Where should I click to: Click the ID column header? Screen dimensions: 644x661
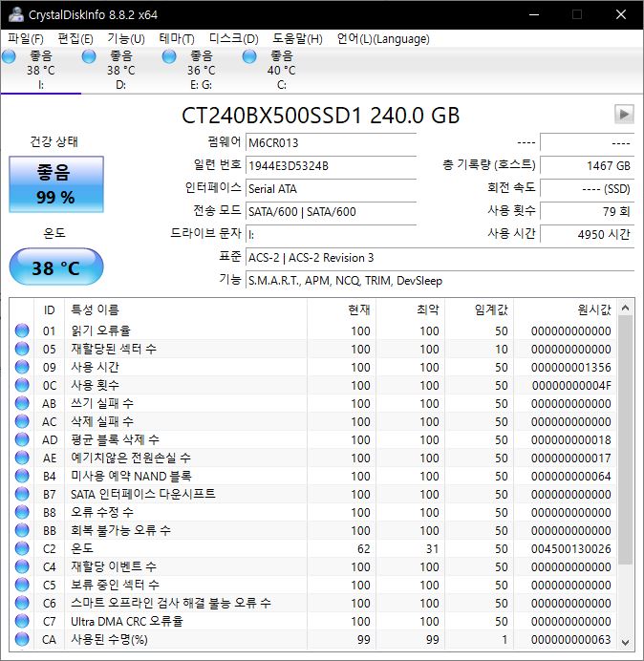[x=50, y=309]
